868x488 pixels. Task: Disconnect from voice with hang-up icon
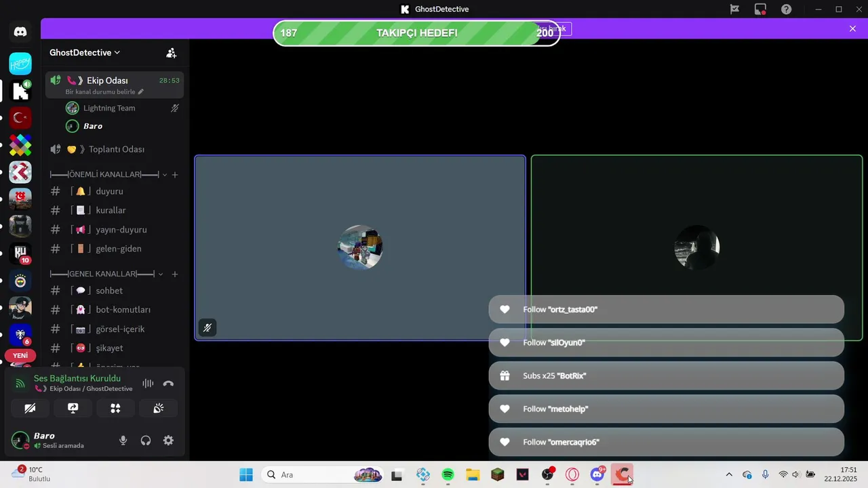(x=168, y=384)
